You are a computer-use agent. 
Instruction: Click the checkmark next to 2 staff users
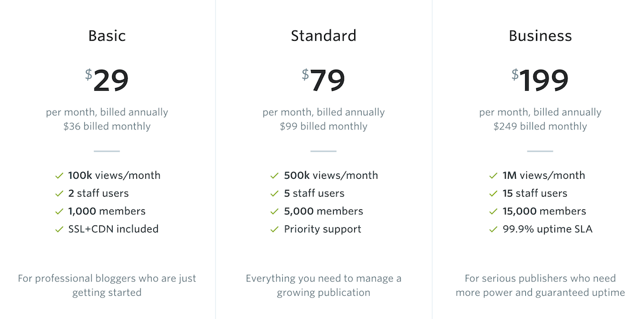(59, 193)
